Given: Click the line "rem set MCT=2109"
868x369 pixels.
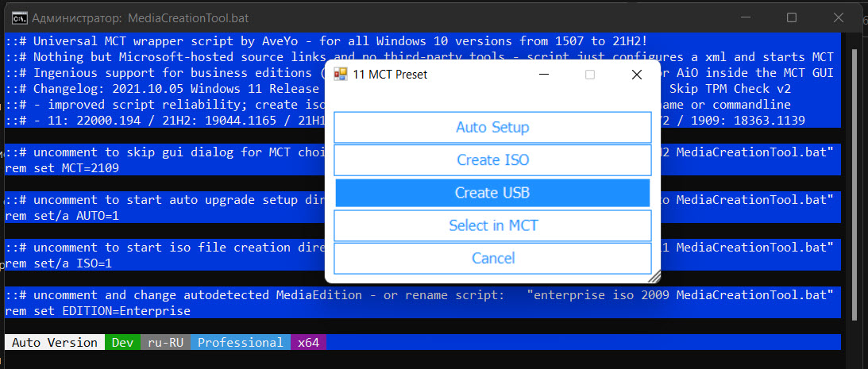Looking at the screenshot, I should (62, 168).
